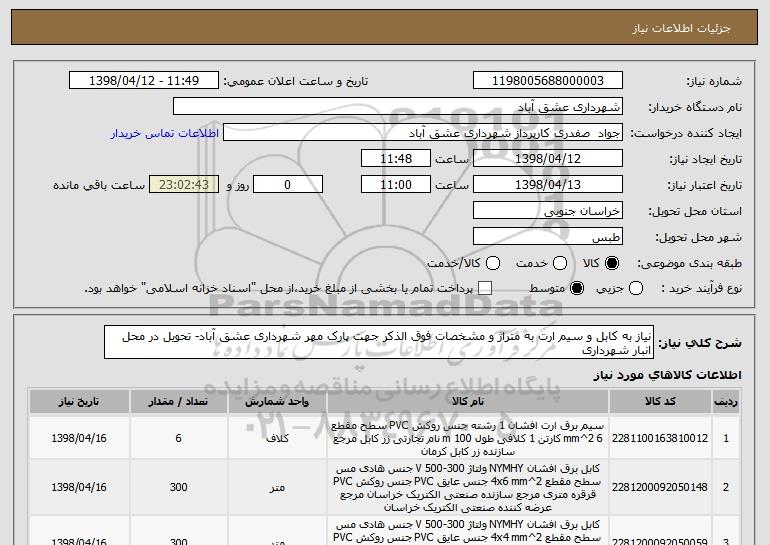The height and width of the screenshot is (545, 770).
Task: Click شرح کلی نیاز label
Action: tap(700, 343)
